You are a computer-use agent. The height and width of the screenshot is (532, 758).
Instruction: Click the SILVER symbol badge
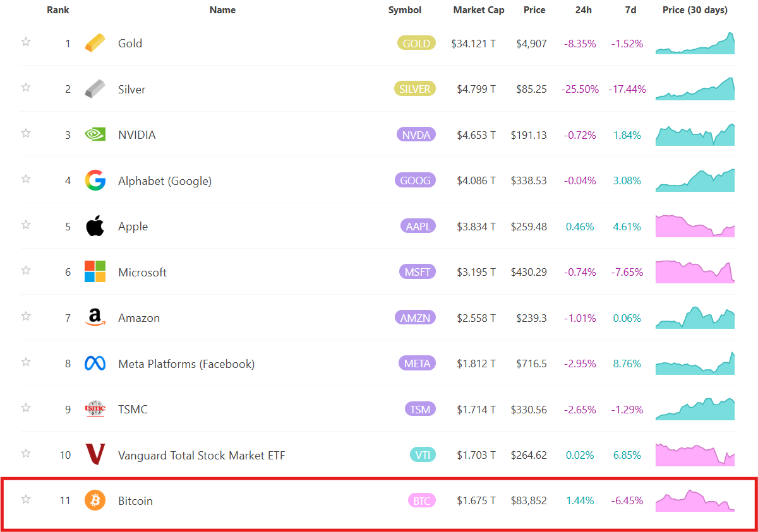point(415,89)
